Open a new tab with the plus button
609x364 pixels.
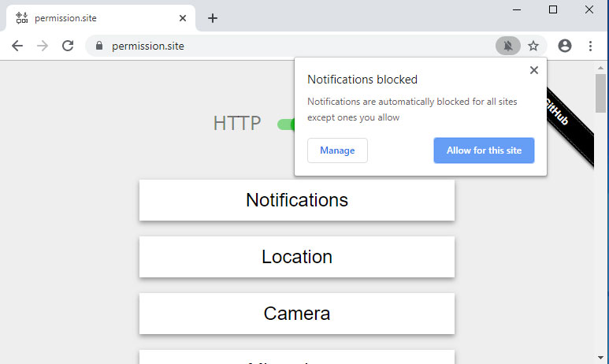[x=212, y=18]
